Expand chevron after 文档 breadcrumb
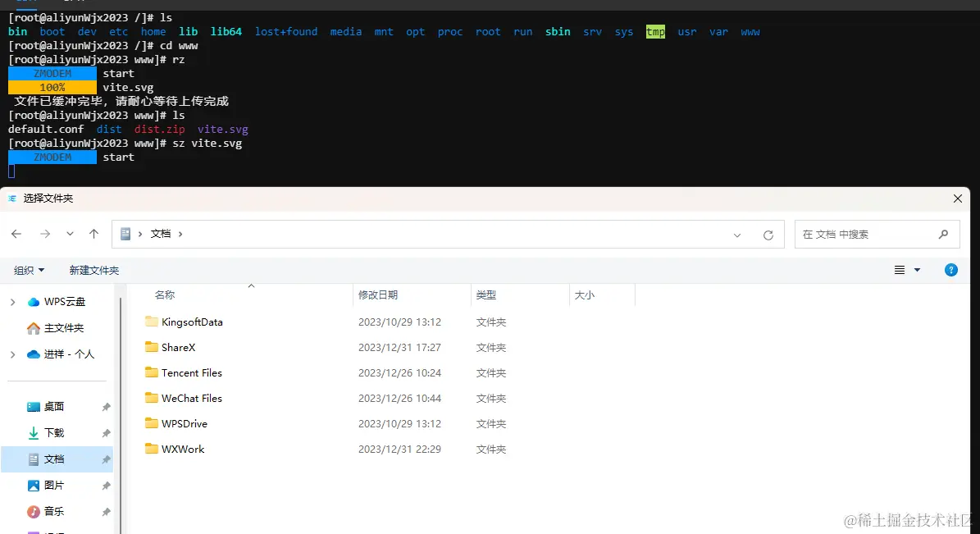This screenshot has height=534, width=980. (180, 234)
